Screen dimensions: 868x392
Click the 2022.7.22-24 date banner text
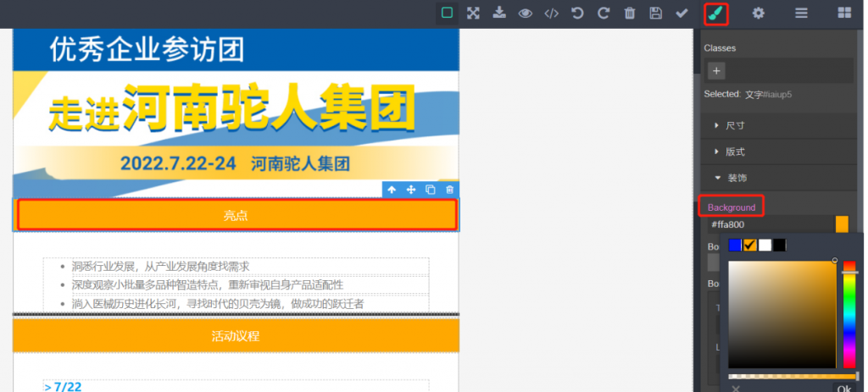pos(236,163)
